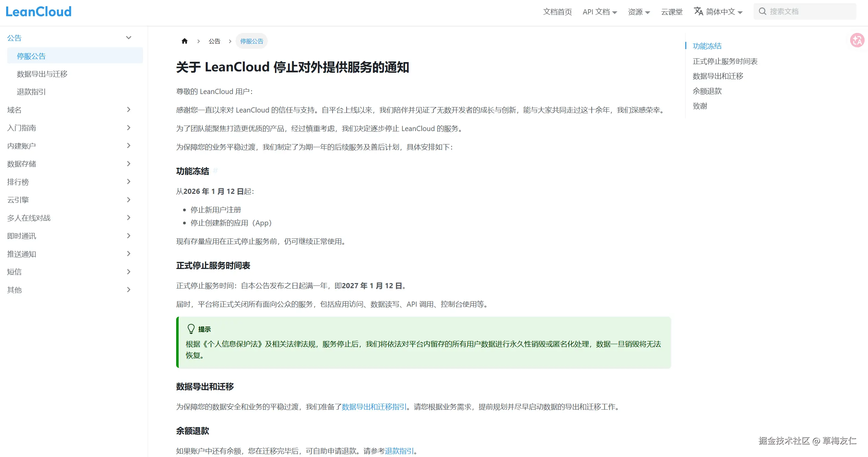Click the search magnifier icon
The height and width of the screenshot is (457, 868).
(762, 11)
